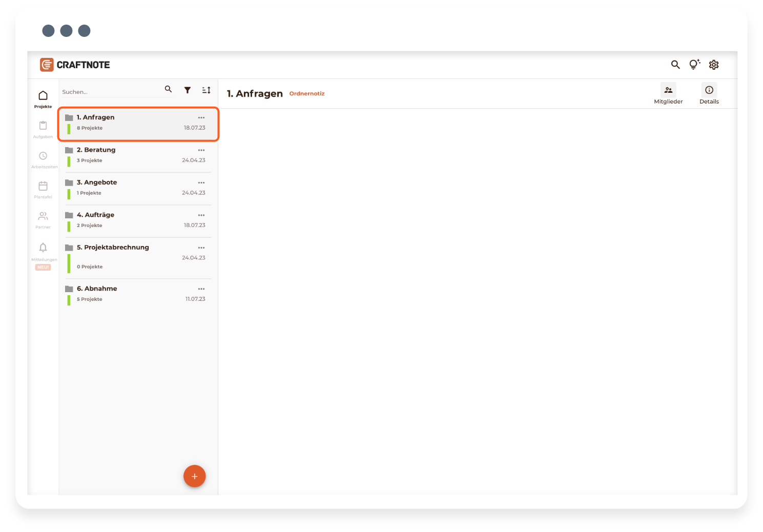Screen dimensions: 763x532
Task: Go to Plantafel calendar view
Action: click(43, 189)
